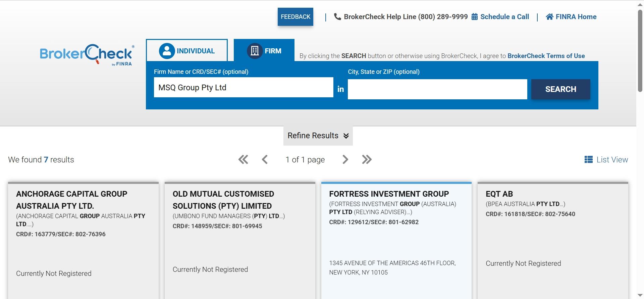Viewport: 644px width, 299px height.
Task: Click the phone icon beside Help Line
Action: pyautogui.click(x=337, y=17)
